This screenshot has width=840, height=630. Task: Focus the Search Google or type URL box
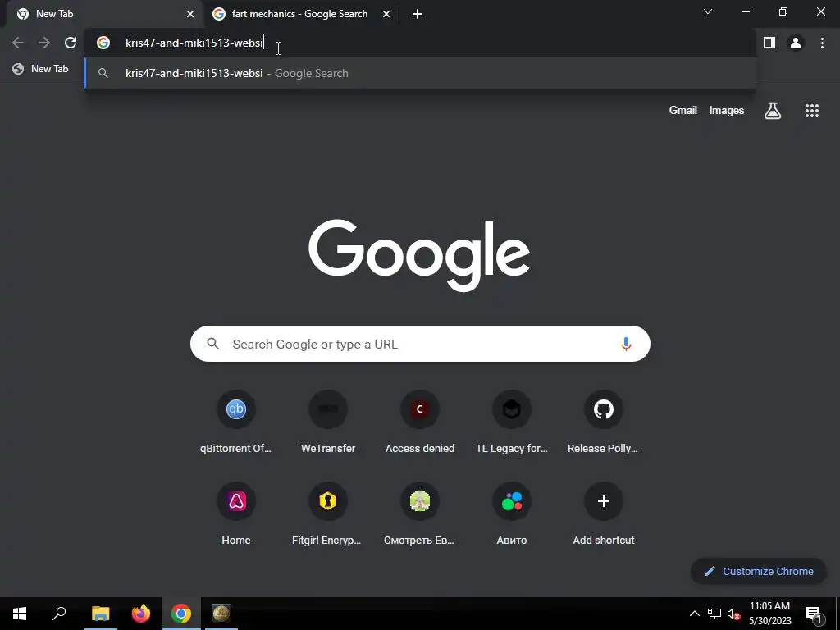420,344
